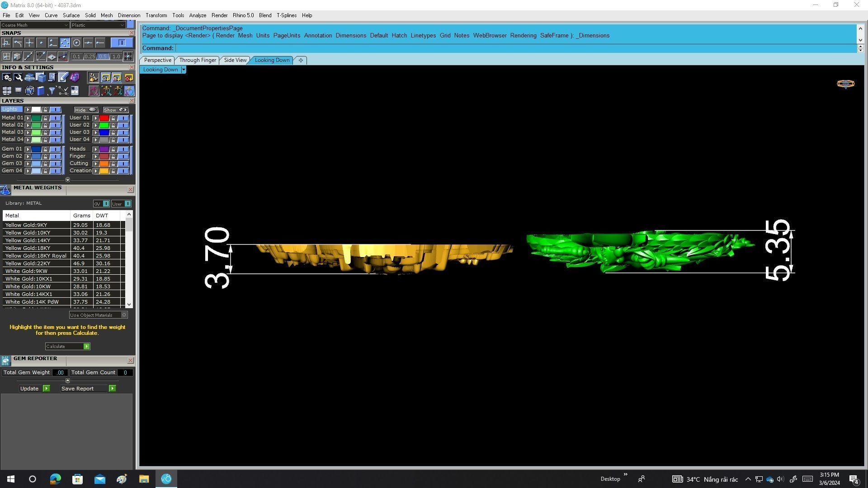This screenshot has width=868, height=488.
Task: Expand the Looking Down viewport menu arrow
Action: (x=183, y=70)
